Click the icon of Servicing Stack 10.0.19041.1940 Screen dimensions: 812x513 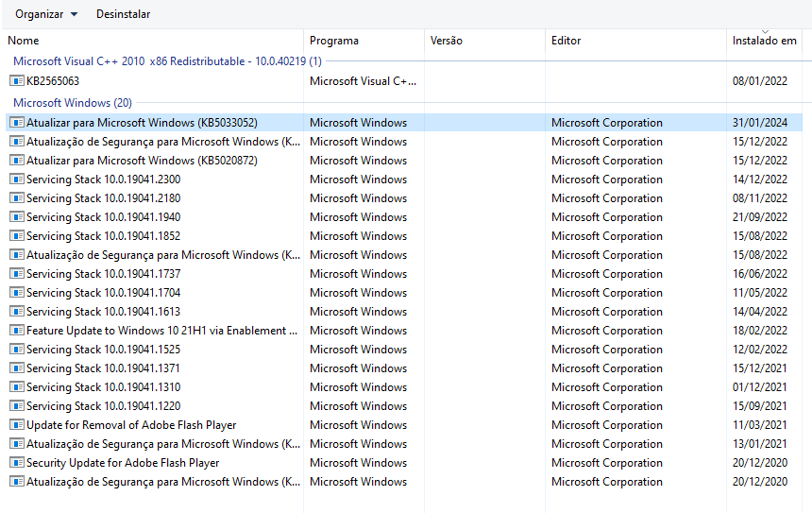pos(17,217)
